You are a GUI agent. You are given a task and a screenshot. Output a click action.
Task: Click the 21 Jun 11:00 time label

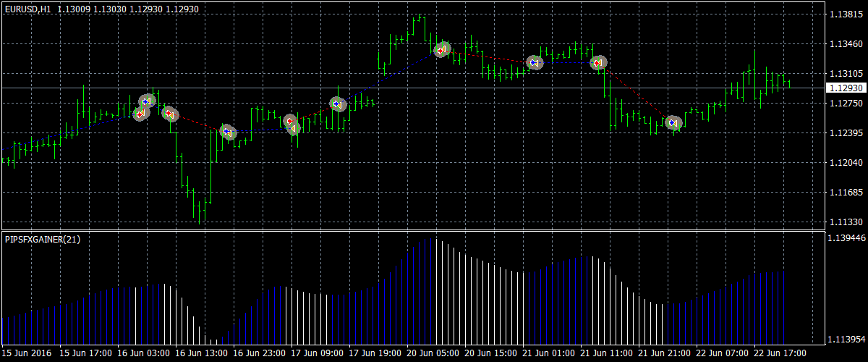(x=606, y=353)
